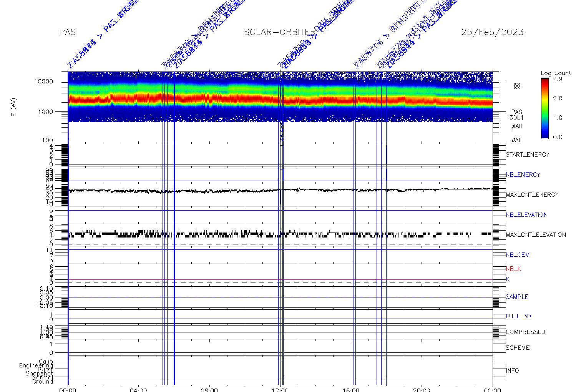
Task: Click the '1.0' color bar value
Action: tap(558, 118)
